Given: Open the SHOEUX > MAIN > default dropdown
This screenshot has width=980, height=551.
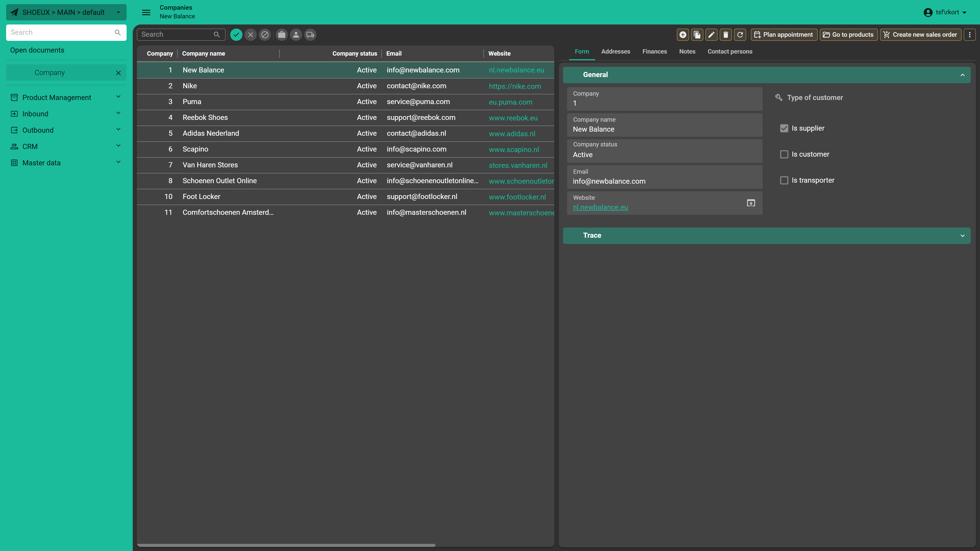Looking at the screenshot, I should pyautogui.click(x=66, y=12).
